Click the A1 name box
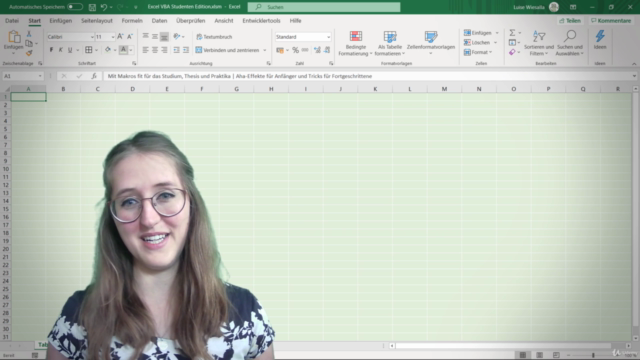The height and width of the screenshot is (360, 640). coord(22,76)
